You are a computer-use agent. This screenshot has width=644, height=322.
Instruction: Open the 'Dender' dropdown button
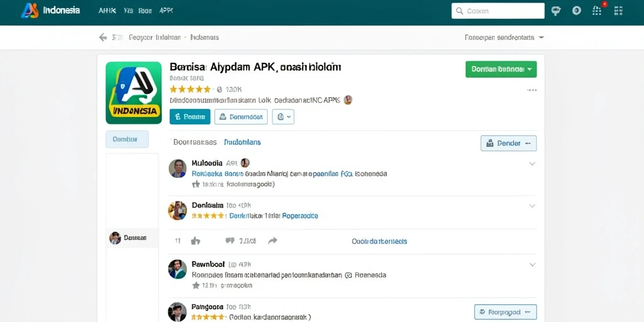(508, 143)
